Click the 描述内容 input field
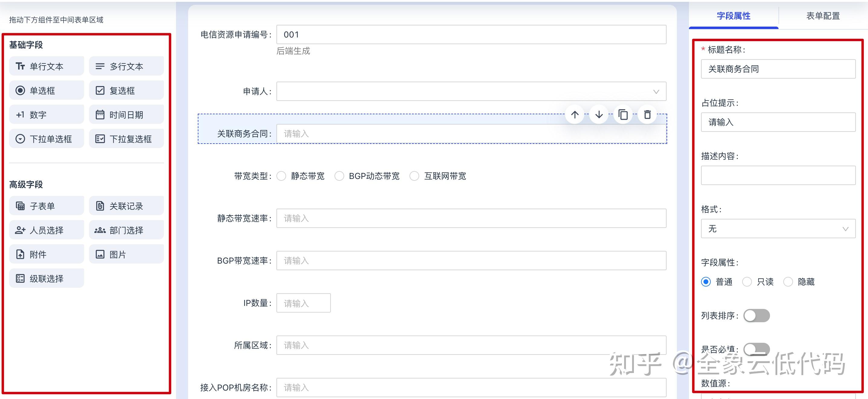This screenshot has height=399, width=868. pyautogui.click(x=778, y=175)
